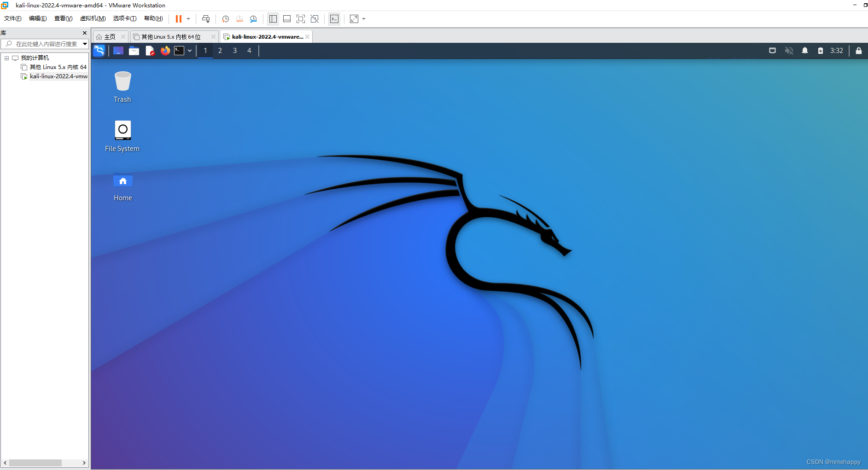Image resolution: width=868 pixels, height=470 pixels.
Task: Open the library search dropdown arrow
Action: click(85, 44)
